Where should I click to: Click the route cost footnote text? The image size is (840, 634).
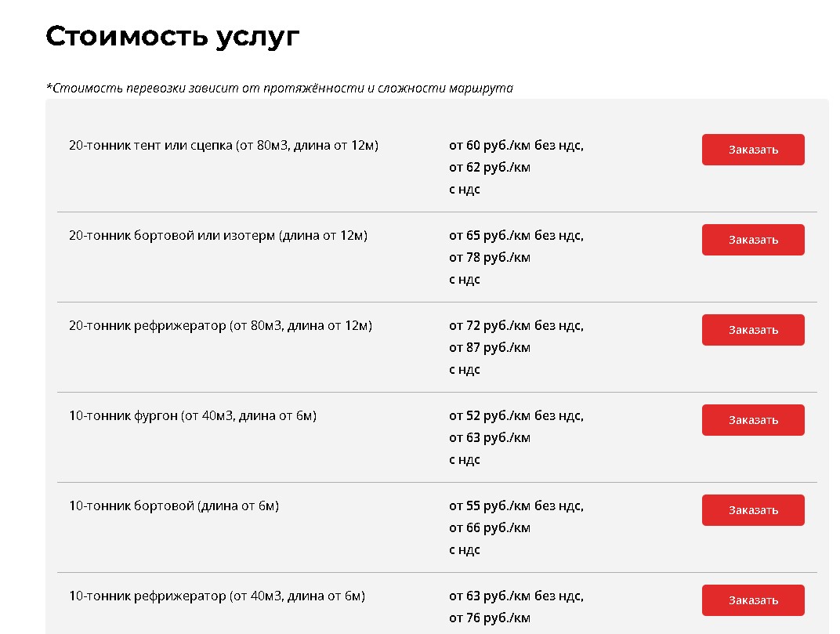pyautogui.click(x=279, y=88)
